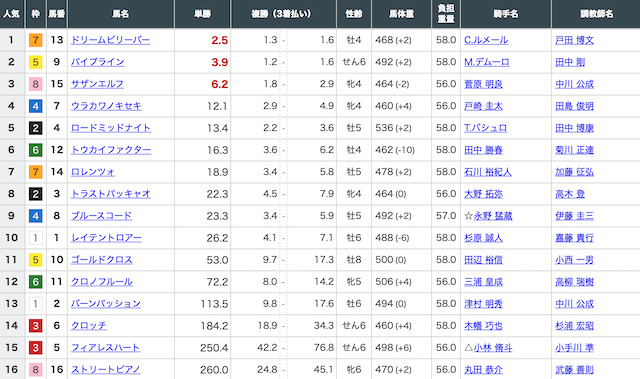Open horse パイプライン link
This screenshot has height=379, width=640.
tap(98, 62)
